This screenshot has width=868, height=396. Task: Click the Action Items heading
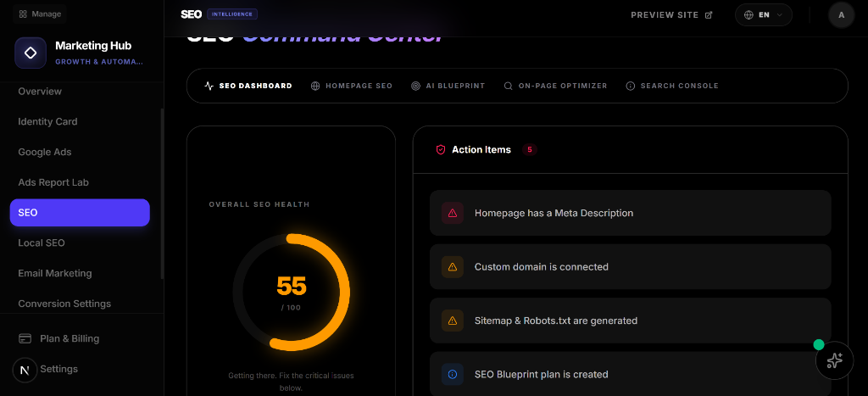(x=481, y=149)
